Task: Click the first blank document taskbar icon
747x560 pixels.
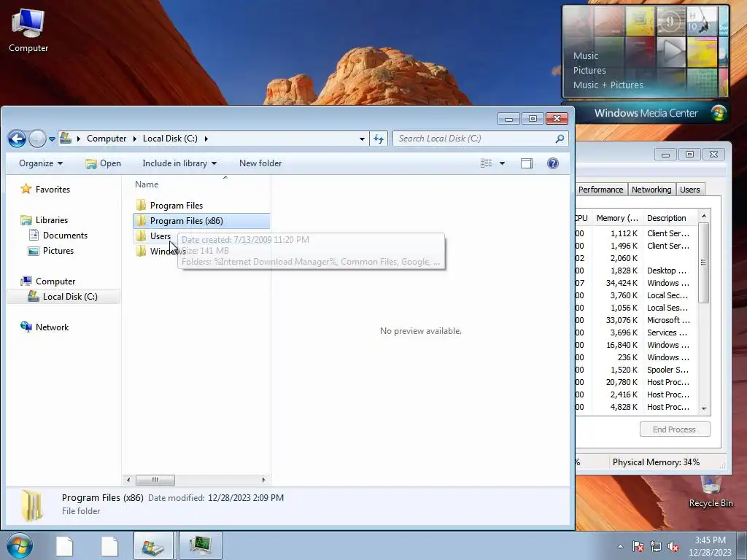Action: click(64, 545)
